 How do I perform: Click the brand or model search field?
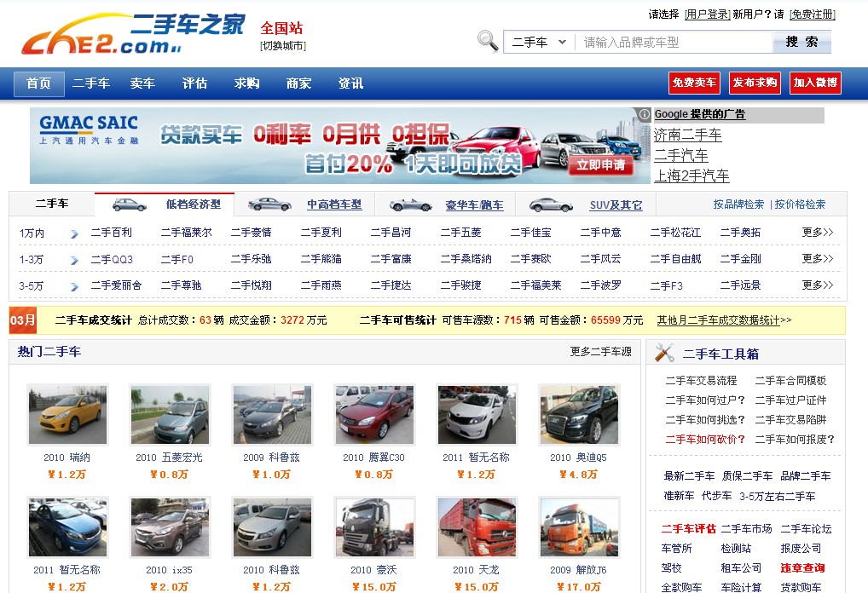[x=673, y=42]
